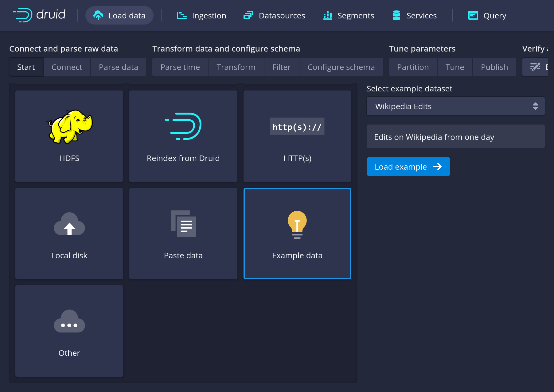This screenshot has height=392, width=554.
Task: Navigate to the Services view
Action: point(415,16)
